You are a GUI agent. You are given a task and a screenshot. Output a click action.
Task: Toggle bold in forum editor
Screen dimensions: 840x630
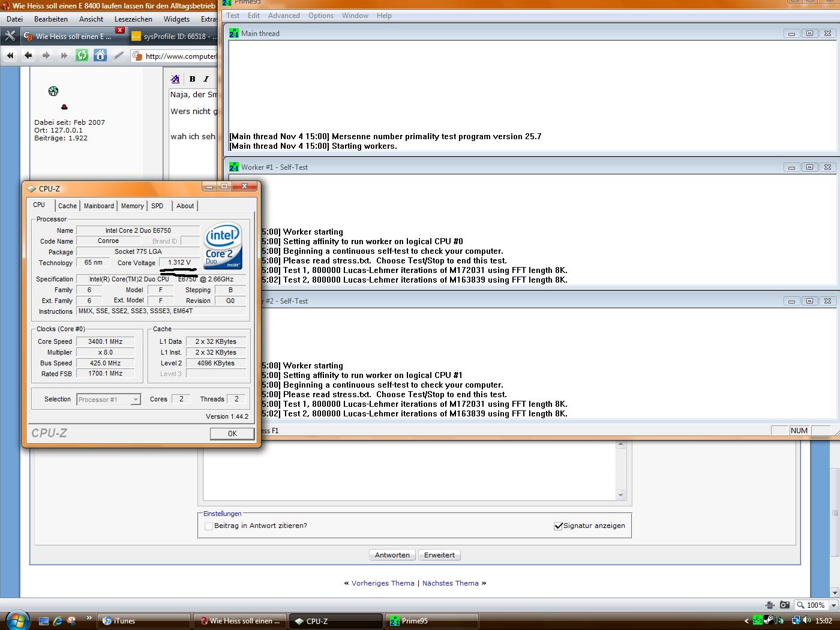pyautogui.click(x=192, y=79)
